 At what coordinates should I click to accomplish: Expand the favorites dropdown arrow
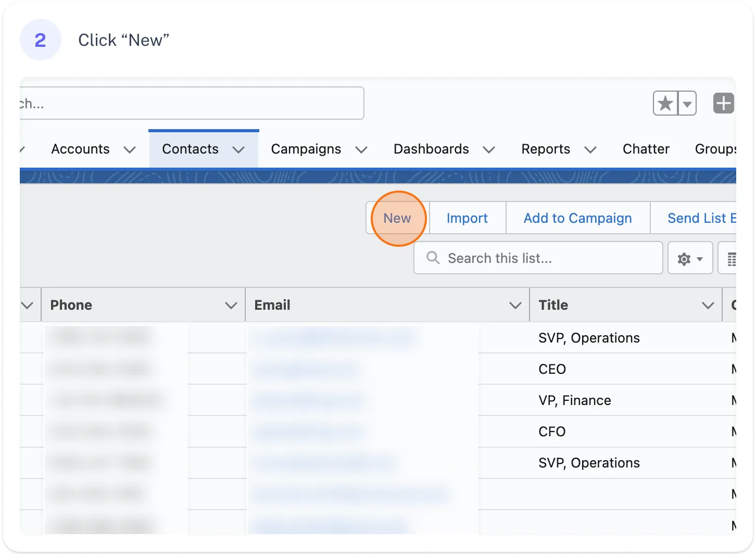click(x=687, y=103)
